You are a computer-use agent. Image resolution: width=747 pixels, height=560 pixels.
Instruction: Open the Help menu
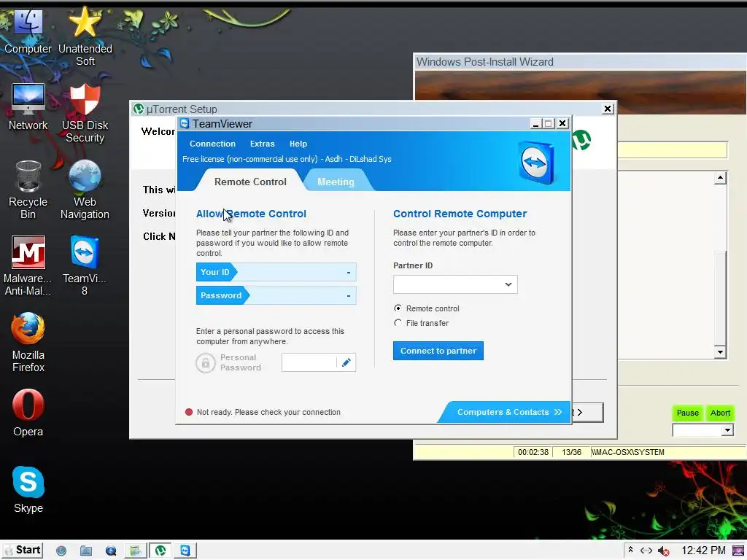click(298, 144)
